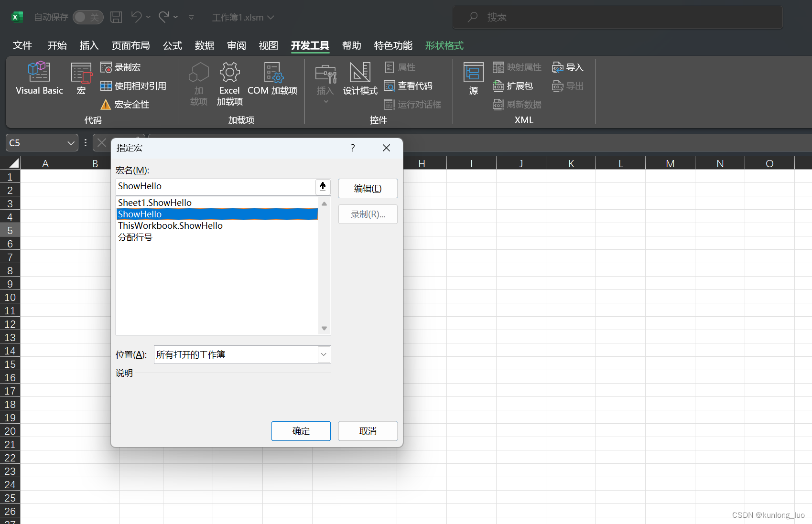The image size is (812, 524).
Task: Open the 位置 location dropdown
Action: tap(324, 354)
